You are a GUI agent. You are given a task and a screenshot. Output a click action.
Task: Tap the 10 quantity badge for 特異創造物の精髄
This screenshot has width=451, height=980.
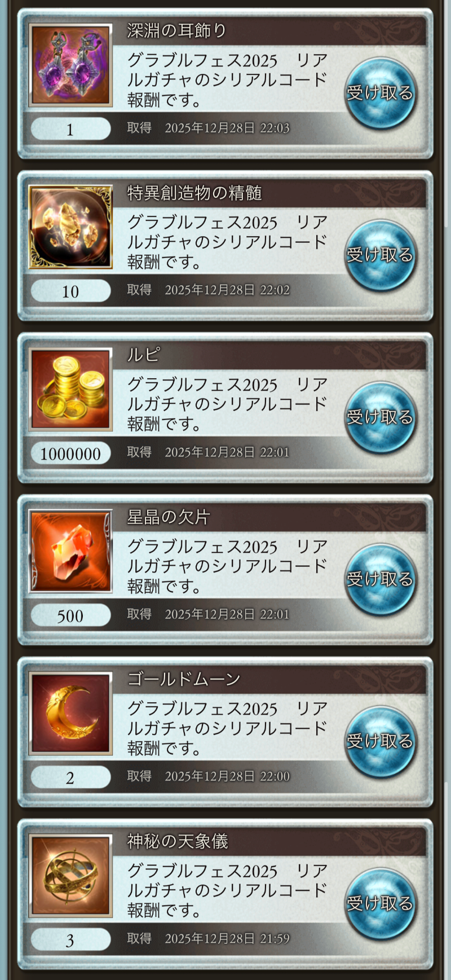pyautogui.click(x=70, y=291)
